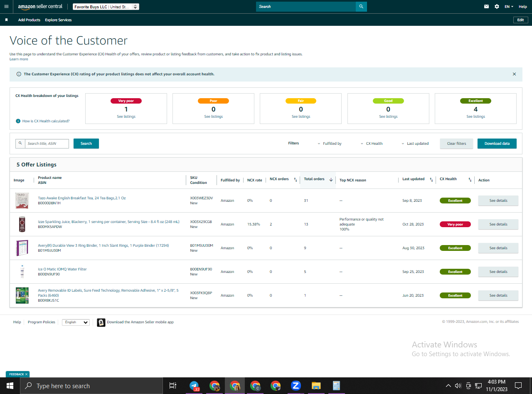The image size is (532, 394).
Task: Expand the CX Health filter dropdown
Action: (372, 144)
